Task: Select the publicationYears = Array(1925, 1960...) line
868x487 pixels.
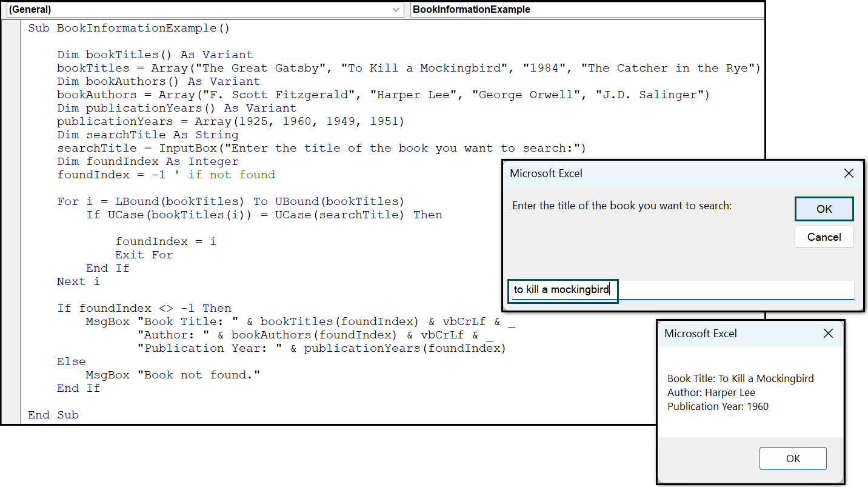Action: 230,121
